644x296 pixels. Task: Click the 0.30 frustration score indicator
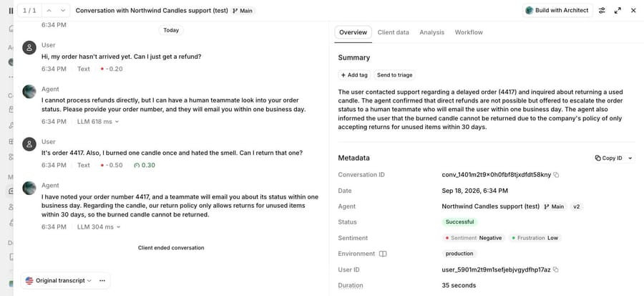(145, 166)
